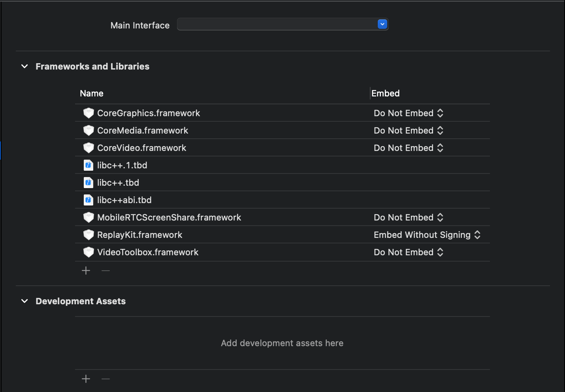The image size is (565, 392).
Task: Add a framework with the plus button
Action: click(x=86, y=271)
